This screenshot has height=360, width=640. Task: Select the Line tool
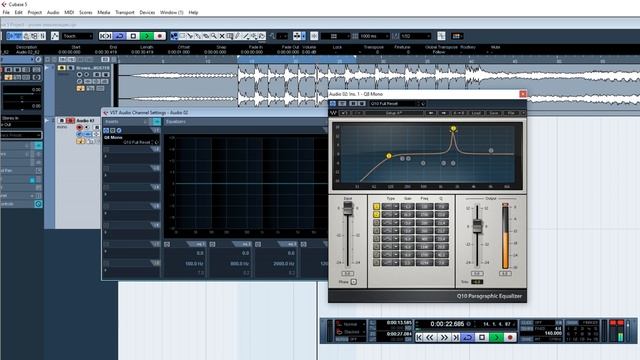point(246,36)
